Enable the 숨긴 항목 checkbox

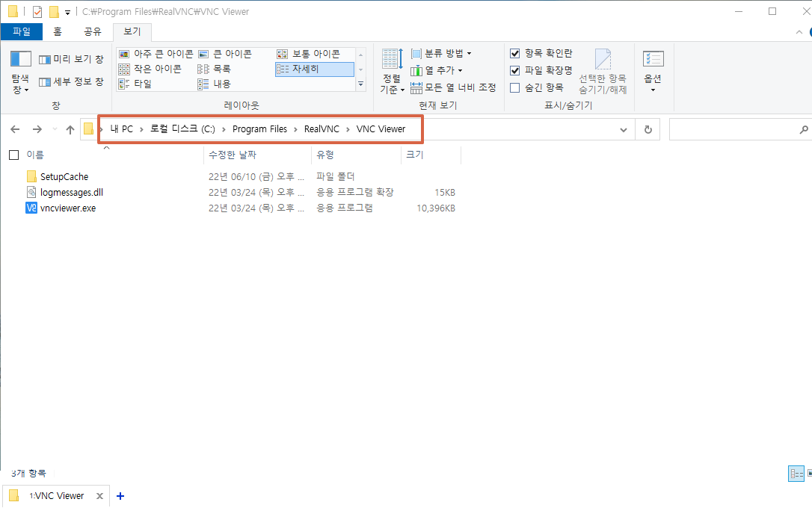(514, 88)
